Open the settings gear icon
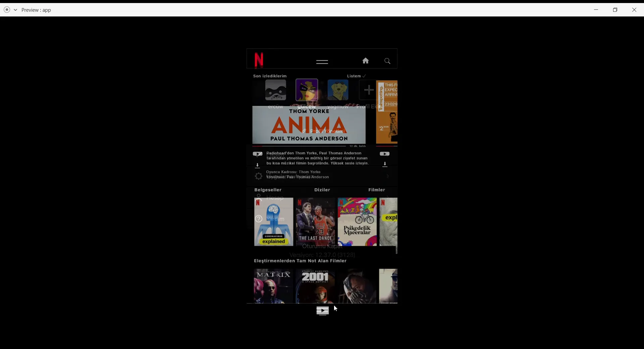This screenshot has width=644, height=349. click(258, 176)
